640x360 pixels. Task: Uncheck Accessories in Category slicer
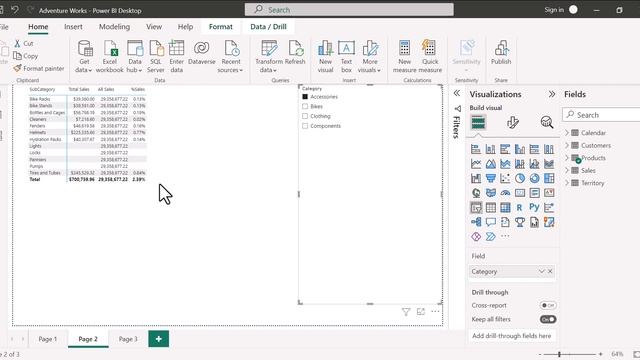pyautogui.click(x=305, y=97)
